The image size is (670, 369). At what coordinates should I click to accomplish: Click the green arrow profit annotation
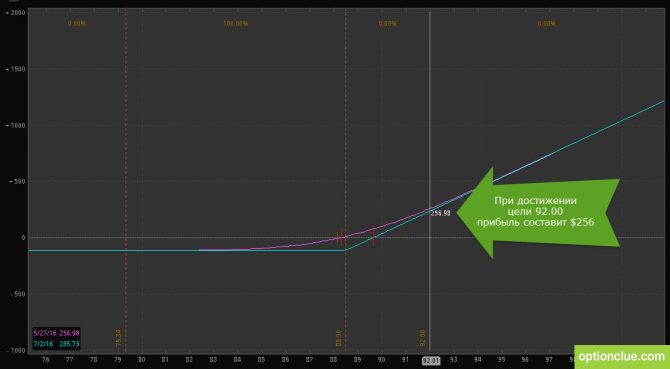[x=538, y=212]
